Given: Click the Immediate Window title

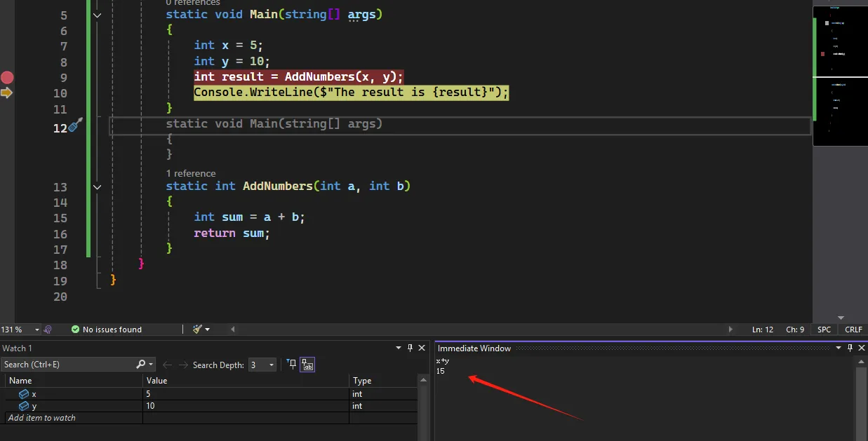Looking at the screenshot, I should (x=474, y=348).
